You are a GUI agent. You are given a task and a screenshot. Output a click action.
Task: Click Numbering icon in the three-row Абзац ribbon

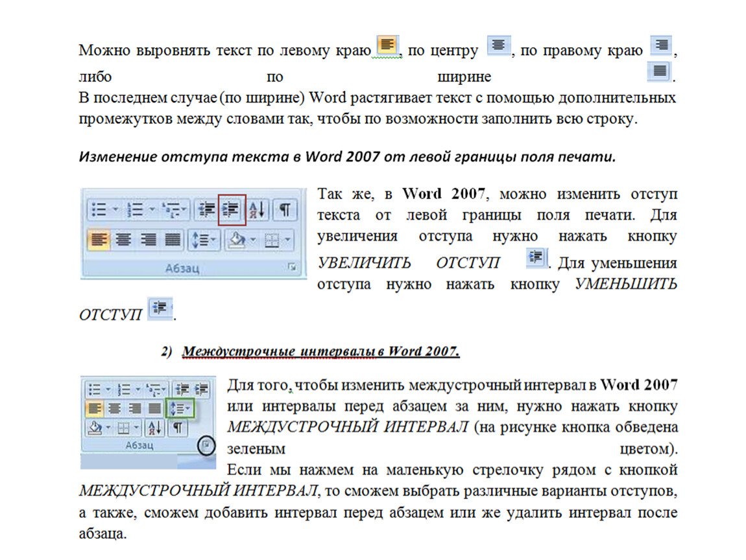tap(124, 390)
